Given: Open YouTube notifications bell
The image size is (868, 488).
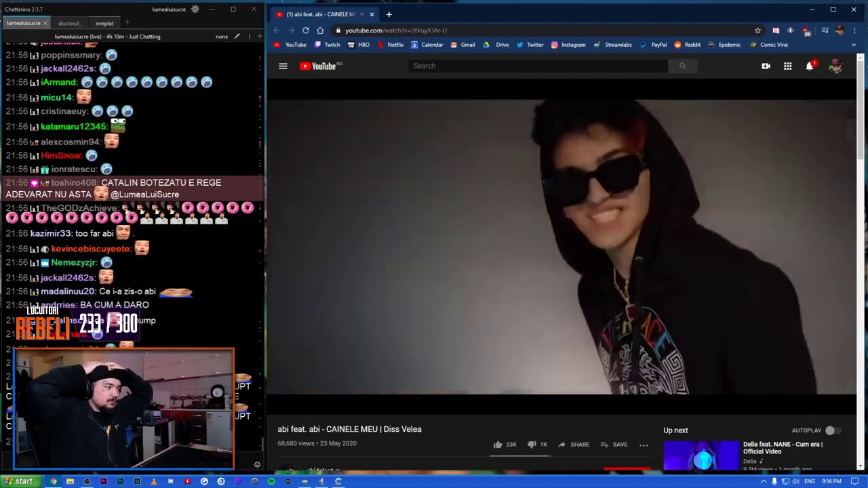Looking at the screenshot, I should coord(810,66).
